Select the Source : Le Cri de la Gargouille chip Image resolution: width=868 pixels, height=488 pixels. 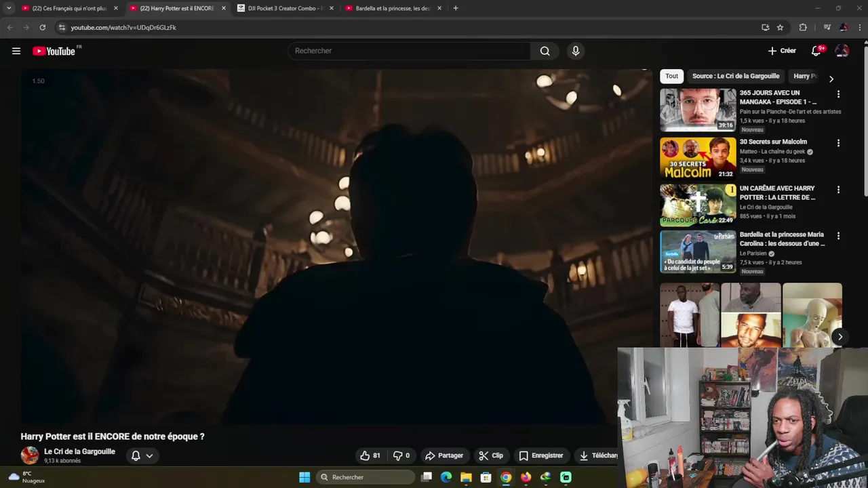(736, 76)
